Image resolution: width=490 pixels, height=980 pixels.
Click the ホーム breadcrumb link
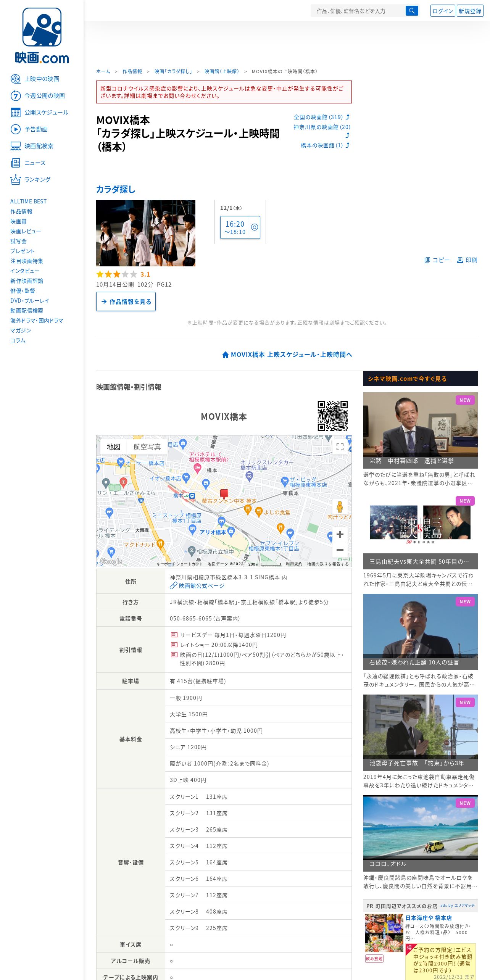(x=103, y=71)
